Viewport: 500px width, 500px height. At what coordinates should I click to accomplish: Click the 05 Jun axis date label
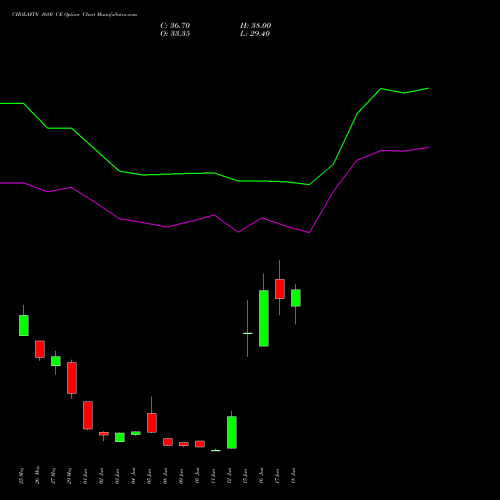point(149,476)
